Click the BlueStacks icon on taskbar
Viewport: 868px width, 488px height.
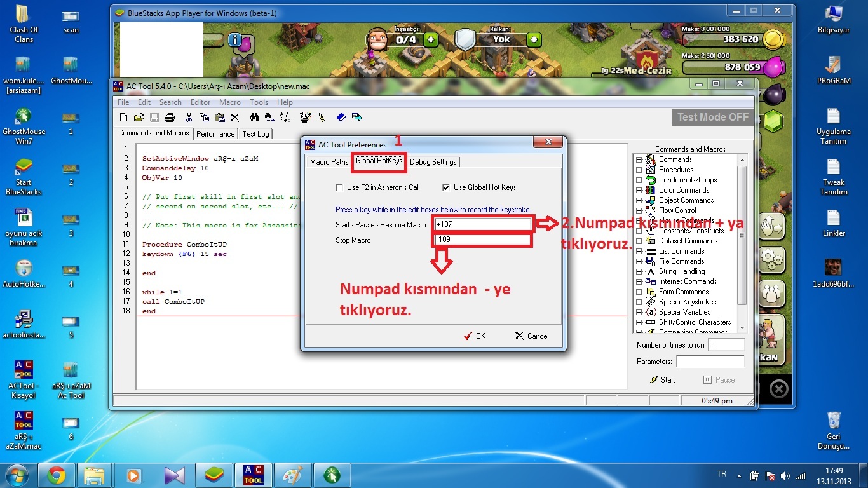(x=214, y=475)
